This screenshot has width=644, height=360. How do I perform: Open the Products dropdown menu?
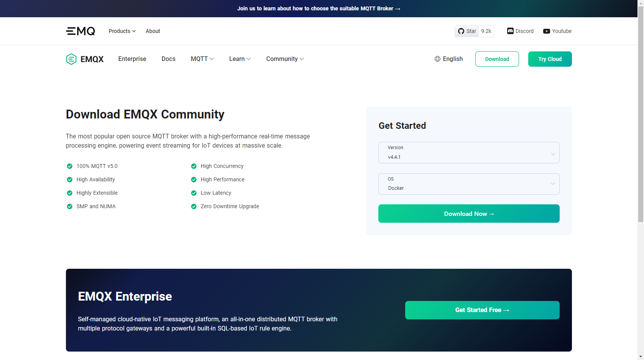click(x=122, y=31)
